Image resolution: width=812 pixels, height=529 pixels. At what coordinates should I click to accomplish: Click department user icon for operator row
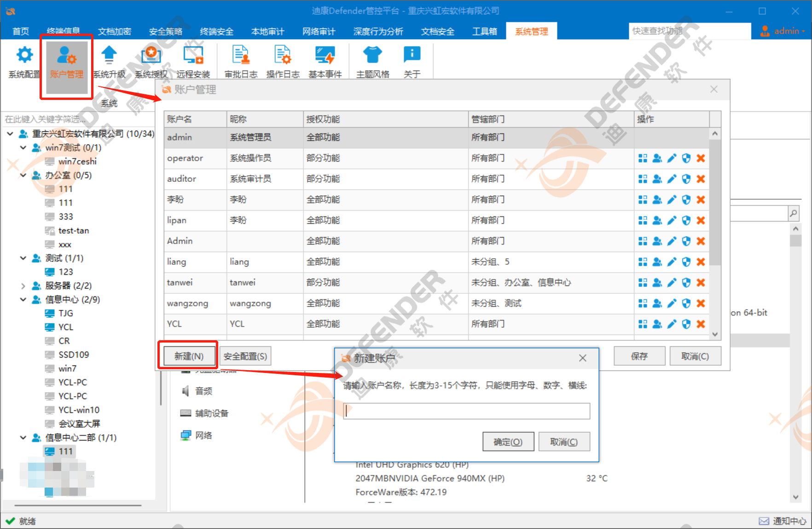[x=657, y=158]
